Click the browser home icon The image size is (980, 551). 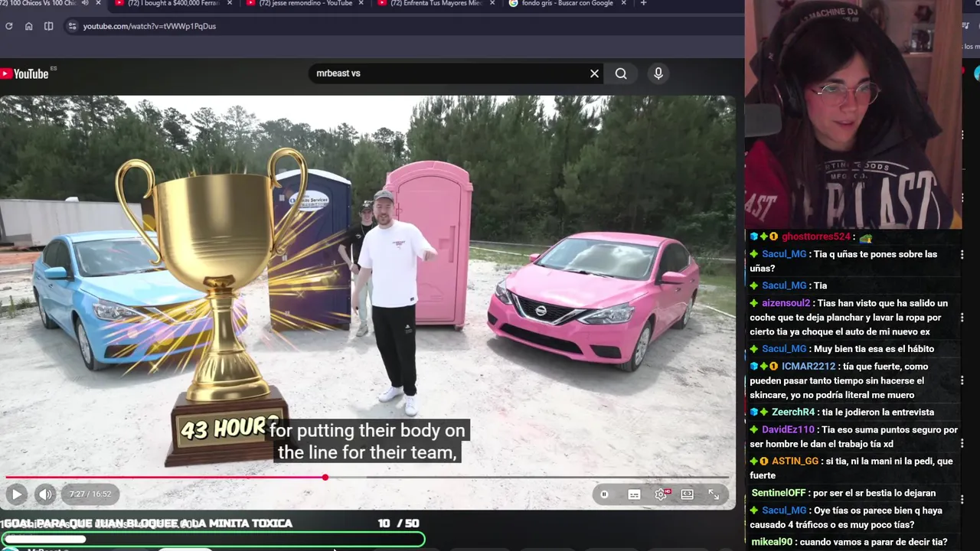28,26
